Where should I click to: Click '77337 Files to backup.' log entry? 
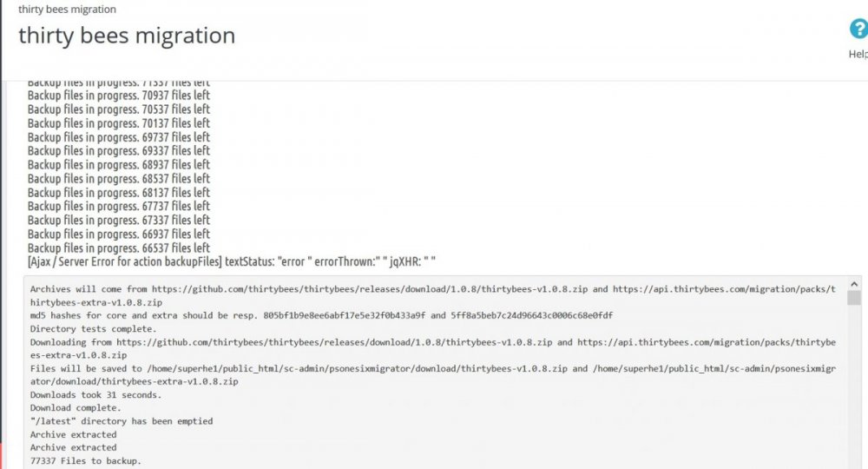[85, 460]
